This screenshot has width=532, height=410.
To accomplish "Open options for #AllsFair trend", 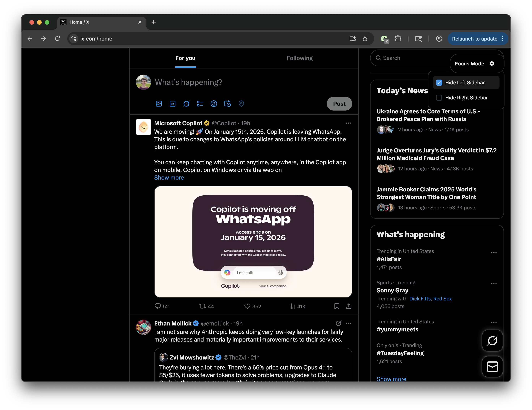I will [x=494, y=252].
